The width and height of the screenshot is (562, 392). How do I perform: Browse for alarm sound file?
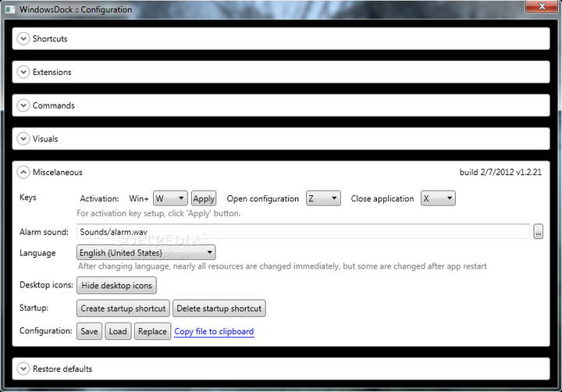point(538,232)
